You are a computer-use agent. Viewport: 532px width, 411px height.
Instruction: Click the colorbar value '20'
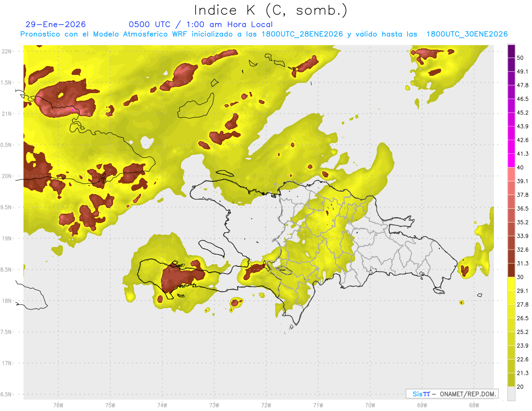(x=521, y=387)
